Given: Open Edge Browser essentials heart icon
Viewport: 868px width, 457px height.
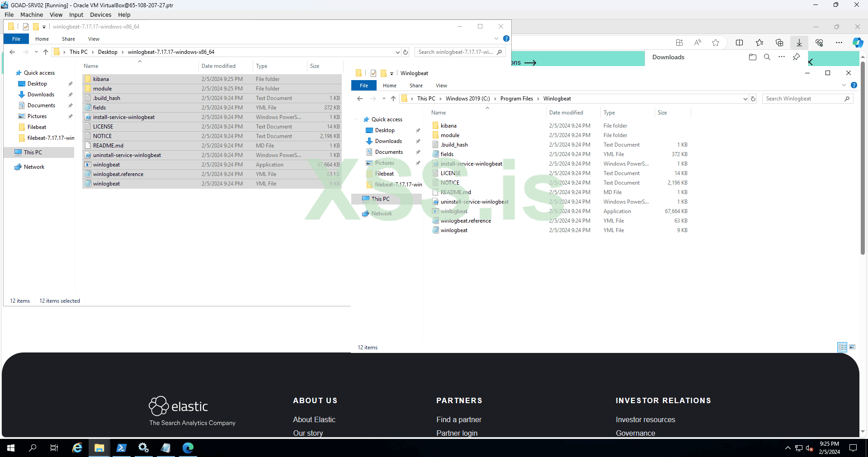Looking at the screenshot, I should [x=819, y=43].
